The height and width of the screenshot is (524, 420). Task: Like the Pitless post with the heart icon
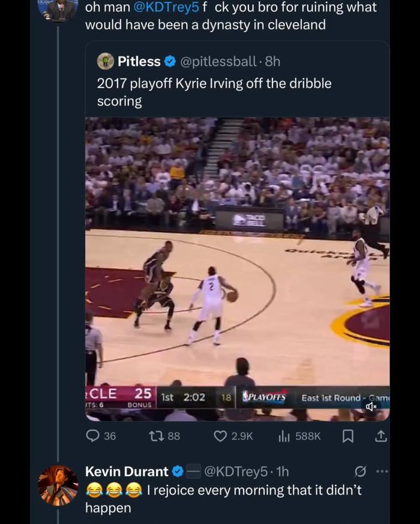click(220, 436)
